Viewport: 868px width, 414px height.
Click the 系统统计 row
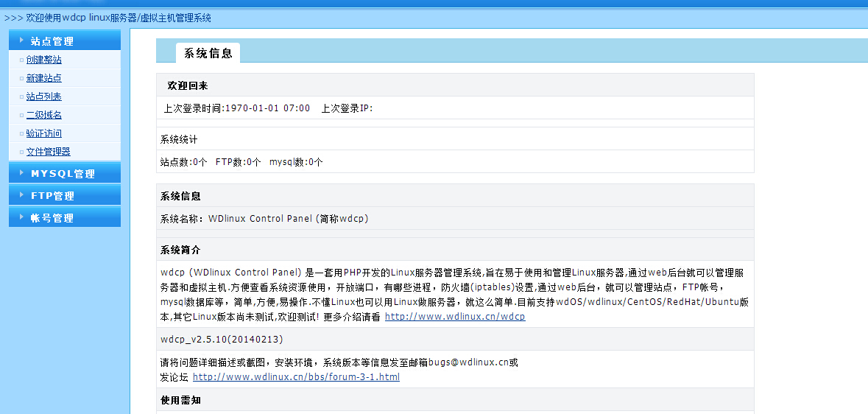coord(455,139)
